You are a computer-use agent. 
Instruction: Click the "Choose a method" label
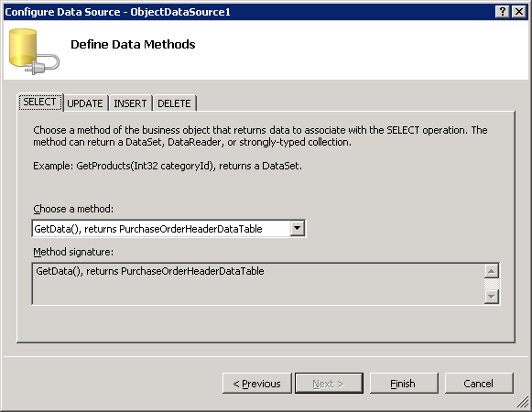point(73,209)
